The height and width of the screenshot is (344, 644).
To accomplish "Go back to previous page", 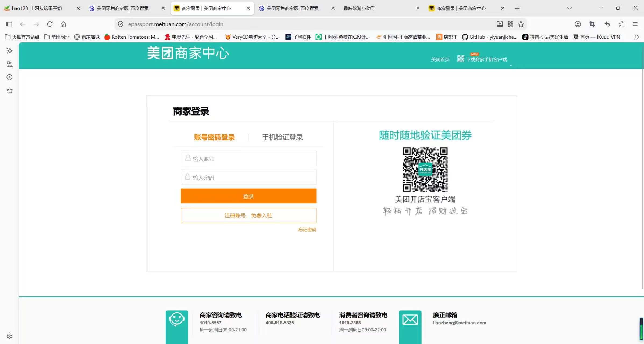I will [23, 24].
